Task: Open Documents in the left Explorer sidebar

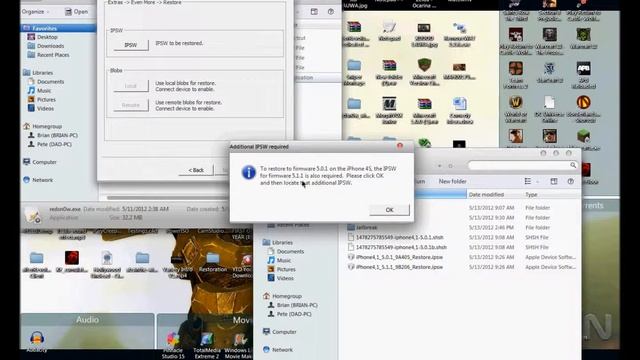Action: coord(46,82)
